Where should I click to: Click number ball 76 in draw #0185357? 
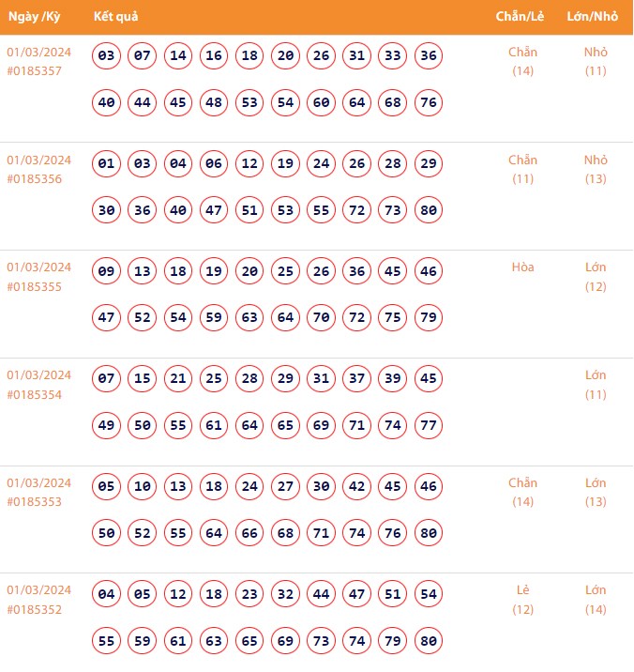[x=429, y=102]
